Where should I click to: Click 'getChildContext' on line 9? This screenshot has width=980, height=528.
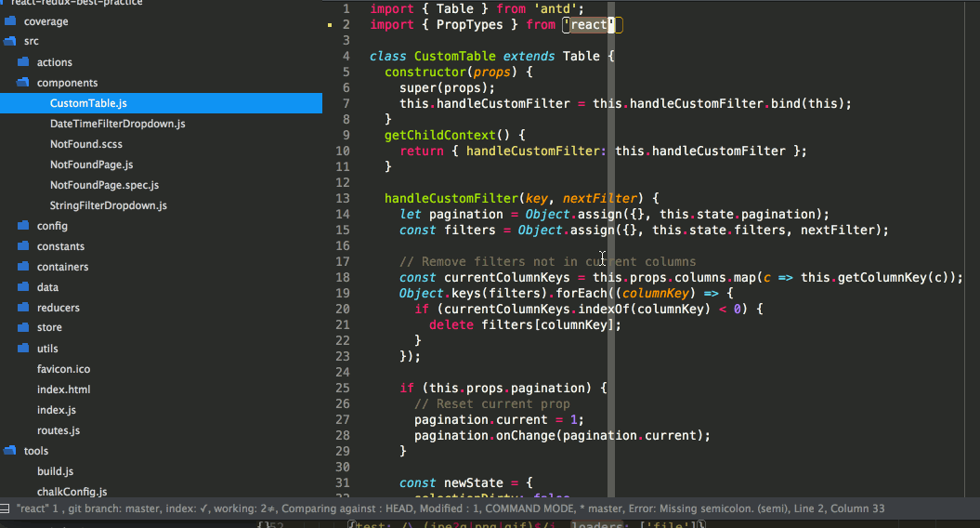click(x=440, y=135)
